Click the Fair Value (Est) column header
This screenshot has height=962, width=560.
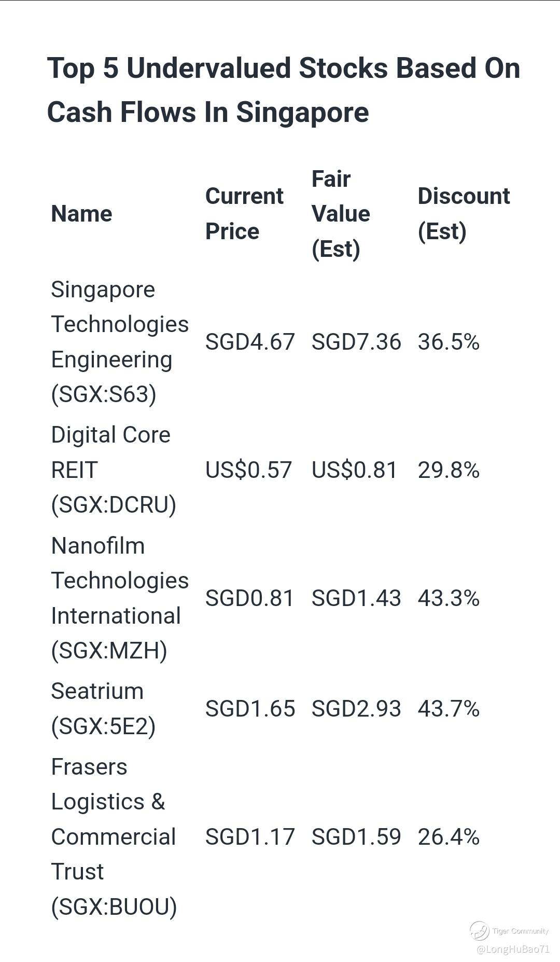pos(341,213)
